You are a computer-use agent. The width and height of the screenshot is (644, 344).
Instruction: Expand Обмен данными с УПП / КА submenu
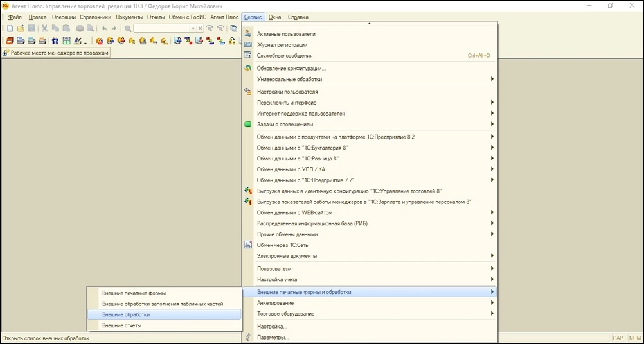click(492, 169)
